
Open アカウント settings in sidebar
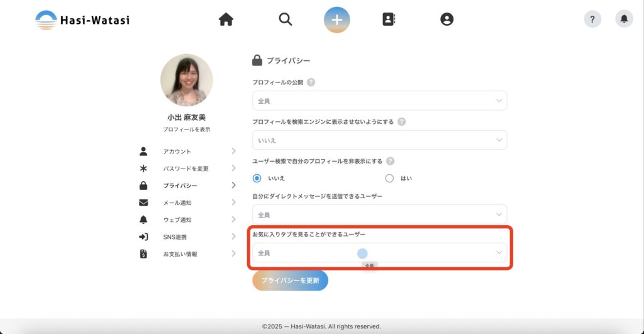pyautogui.click(x=177, y=152)
